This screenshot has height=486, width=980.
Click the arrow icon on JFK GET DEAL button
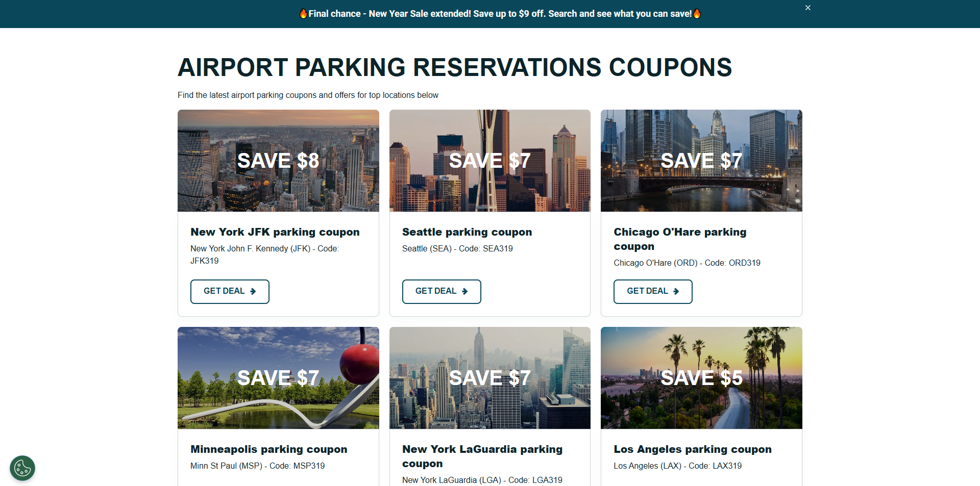click(x=254, y=291)
